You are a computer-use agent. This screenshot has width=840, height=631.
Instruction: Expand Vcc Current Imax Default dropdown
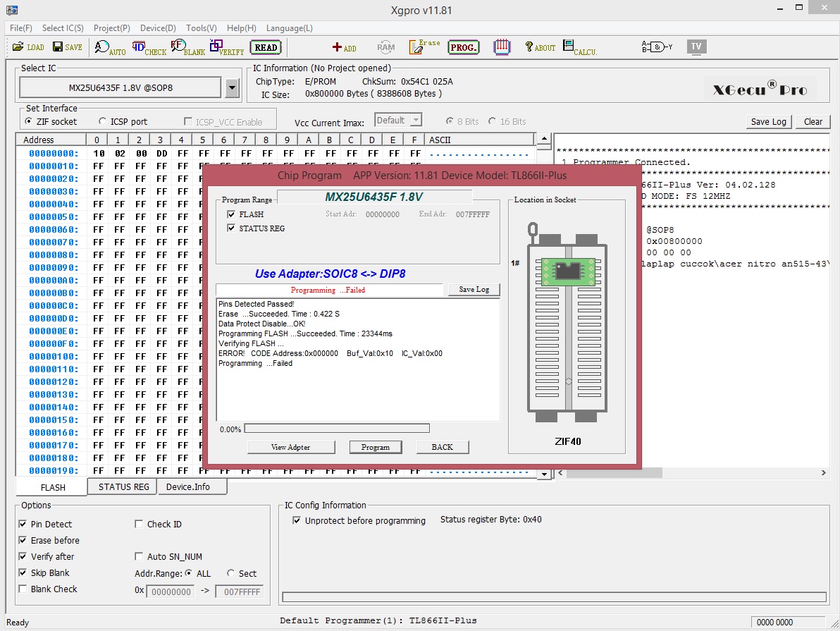click(x=416, y=120)
